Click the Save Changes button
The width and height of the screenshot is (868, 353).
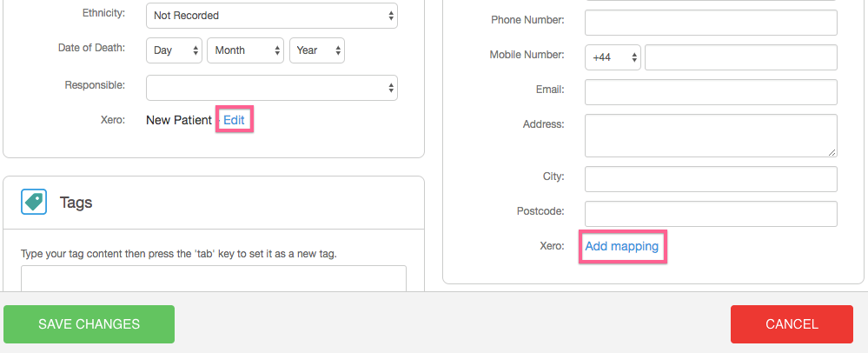(89, 324)
